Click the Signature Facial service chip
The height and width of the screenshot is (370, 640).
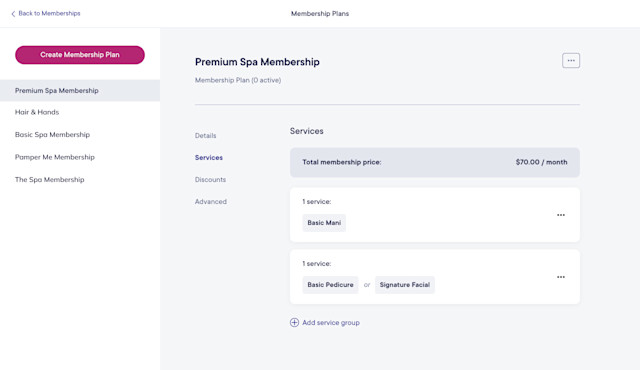pos(404,285)
